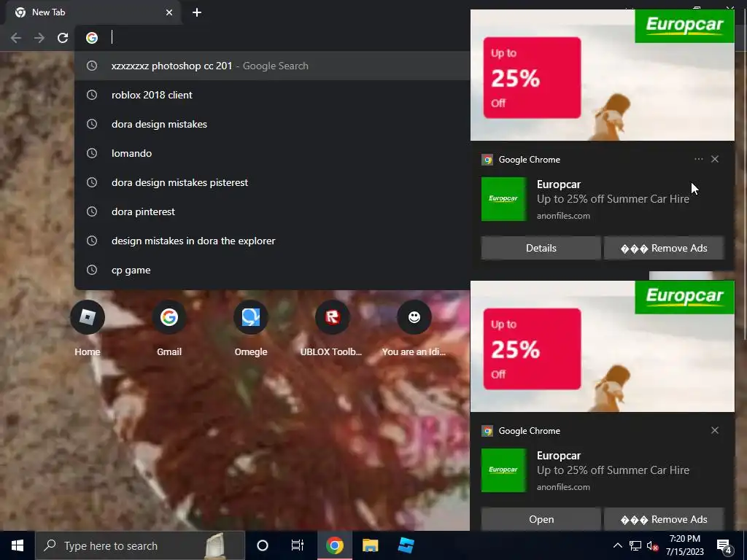The height and width of the screenshot is (560, 747).
Task: Select the 'cp game' suggestion
Action: (x=273, y=270)
